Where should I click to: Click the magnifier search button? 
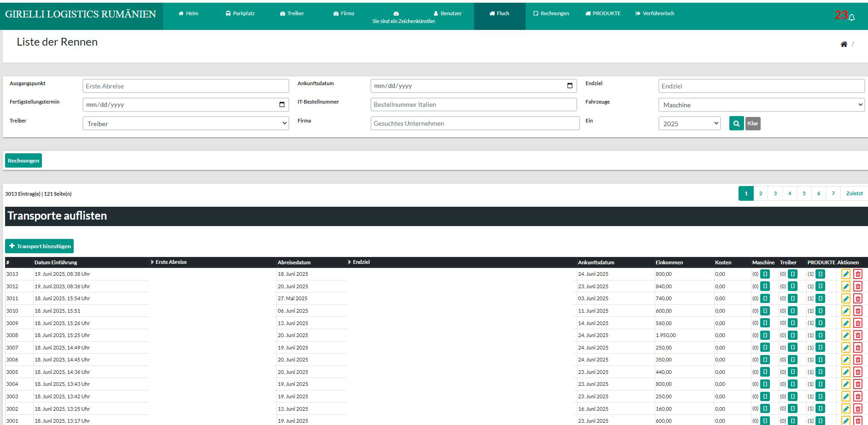[x=736, y=123]
